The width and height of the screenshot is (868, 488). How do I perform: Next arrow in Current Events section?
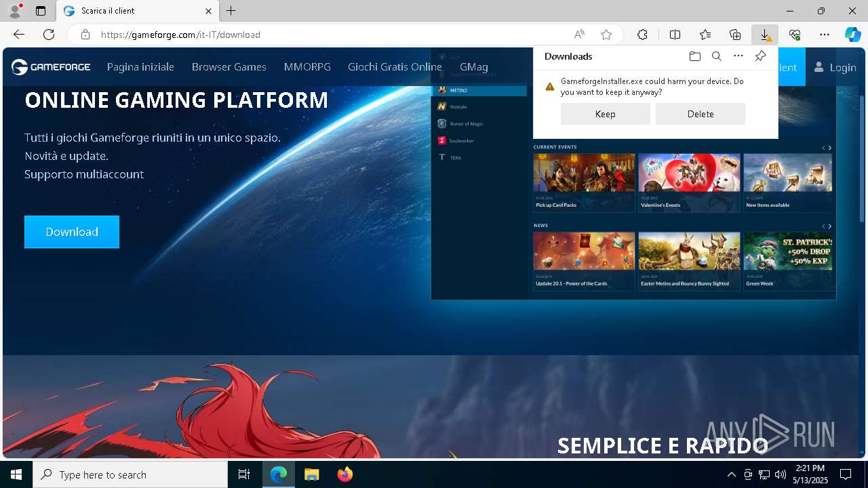pos(830,148)
